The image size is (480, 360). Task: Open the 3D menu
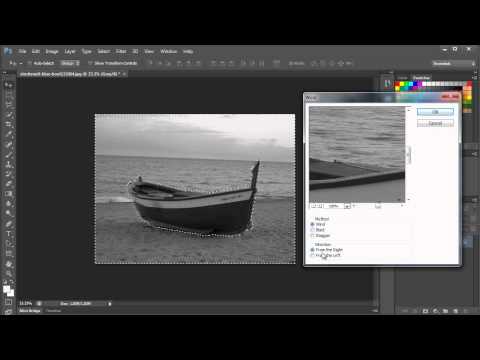coord(135,51)
